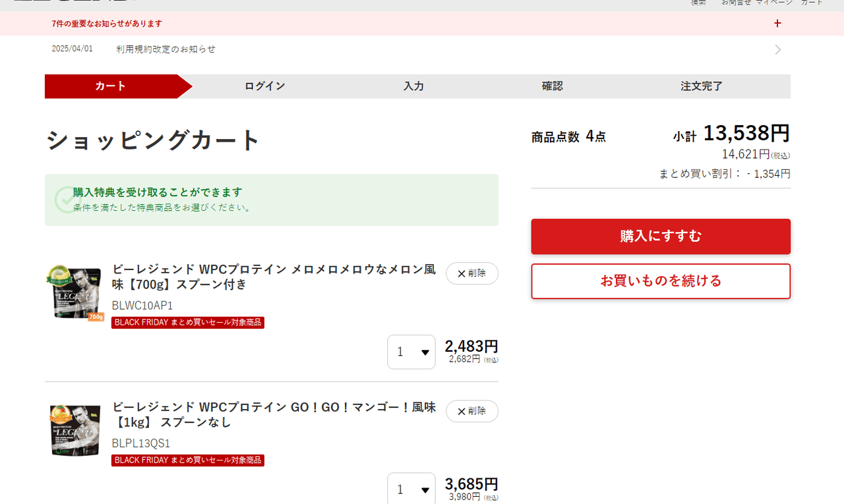Click the 入力 step in progress bar
This screenshot has width=844, height=504.
[x=413, y=86]
